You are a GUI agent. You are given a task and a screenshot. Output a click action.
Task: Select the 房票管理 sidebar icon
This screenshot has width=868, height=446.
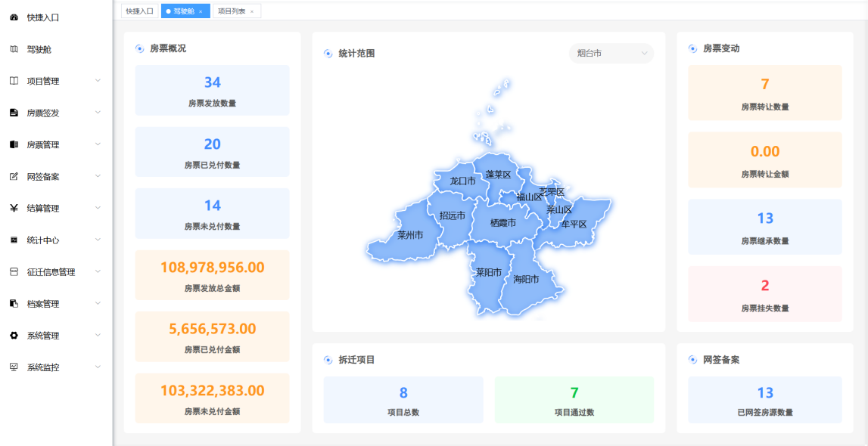coord(15,144)
